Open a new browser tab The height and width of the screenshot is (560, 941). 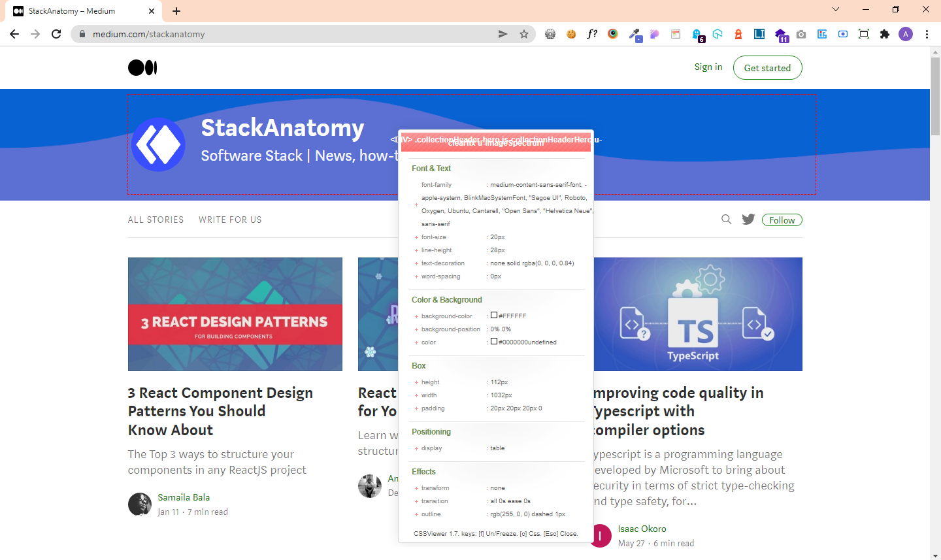[176, 11]
